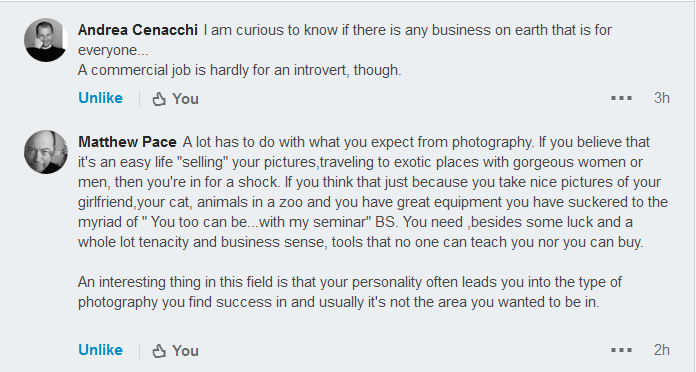The width and height of the screenshot is (696, 372).
Task: Click the 'A lot has to do with' paragraph
Action: point(373,192)
